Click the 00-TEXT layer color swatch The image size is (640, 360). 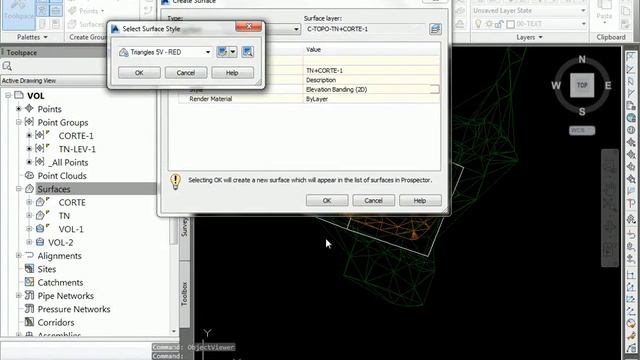pos(510,24)
